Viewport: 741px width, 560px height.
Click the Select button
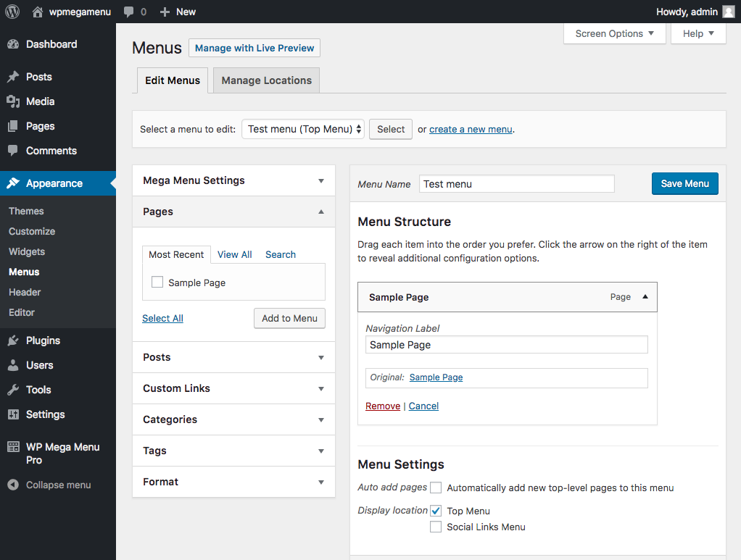pyautogui.click(x=391, y=129)
